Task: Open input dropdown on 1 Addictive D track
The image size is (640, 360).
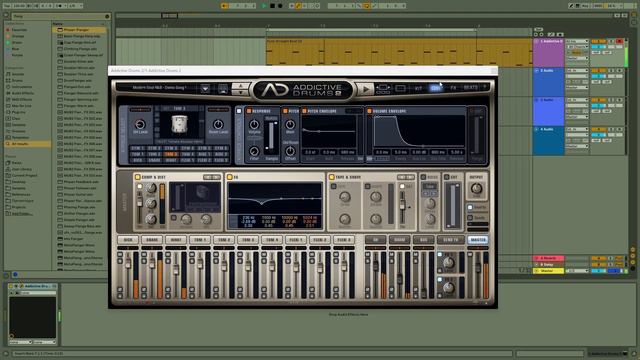Action: 577,41
